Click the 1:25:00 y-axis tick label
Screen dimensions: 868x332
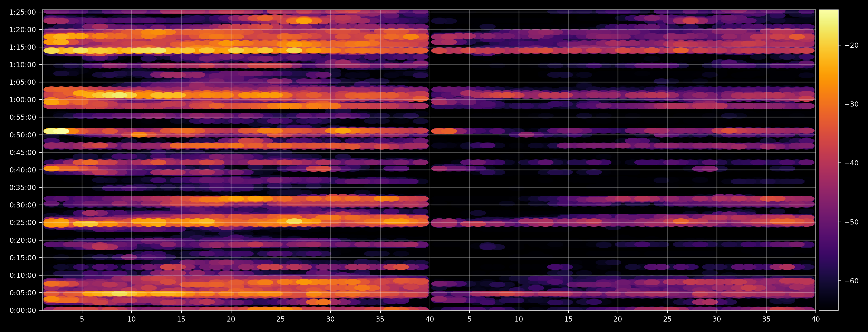pos(23,12)
